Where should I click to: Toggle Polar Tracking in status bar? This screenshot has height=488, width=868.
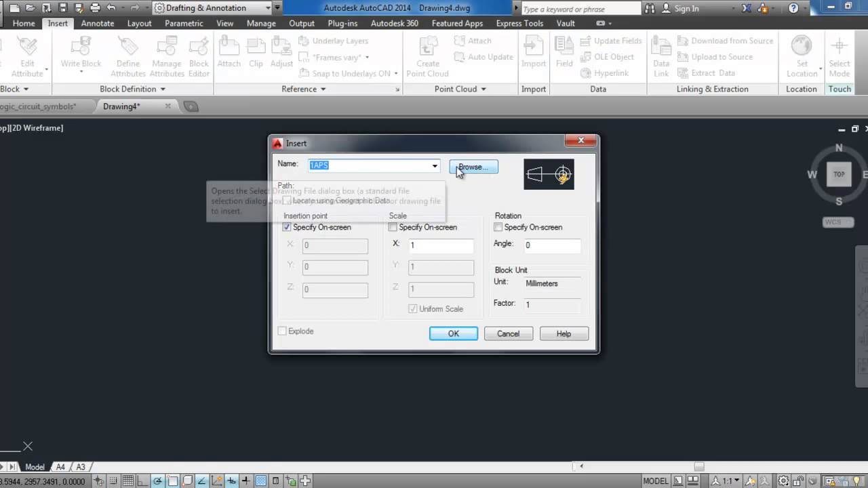coord(157,481)
